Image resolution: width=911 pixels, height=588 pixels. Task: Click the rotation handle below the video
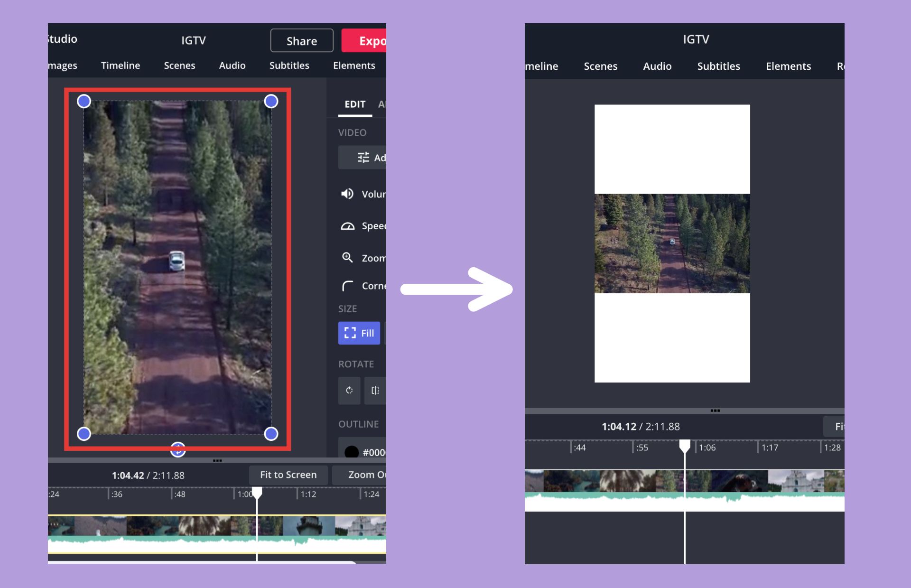177,449
